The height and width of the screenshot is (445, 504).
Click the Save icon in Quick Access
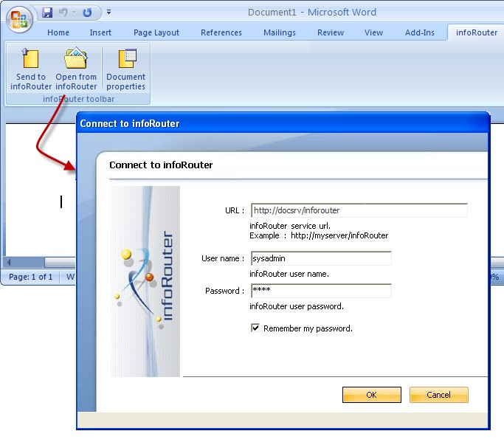(x=47, y=13)
